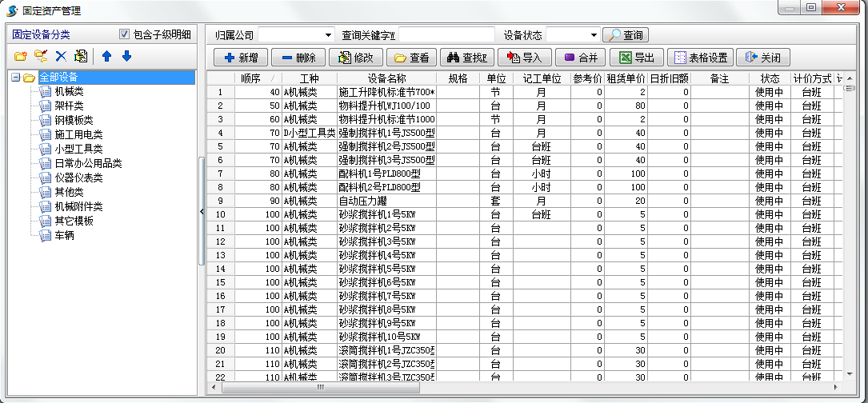Move category up with blue up arrow
This screenshot has height=403, width=868.
pyautogui.click(x=106, y=56)
